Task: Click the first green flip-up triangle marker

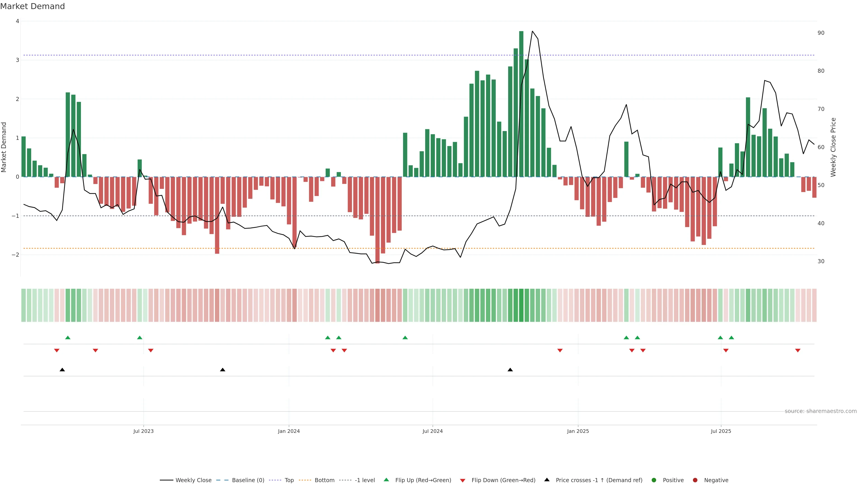Action: 68,338
